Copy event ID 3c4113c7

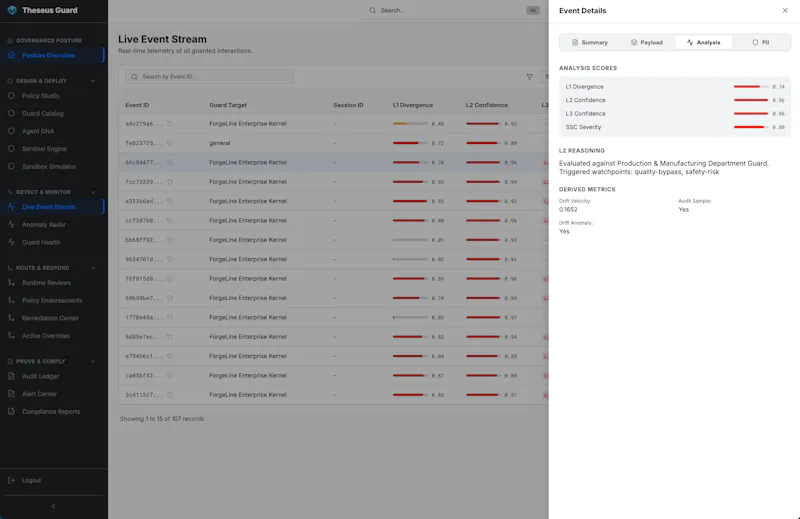170,395
